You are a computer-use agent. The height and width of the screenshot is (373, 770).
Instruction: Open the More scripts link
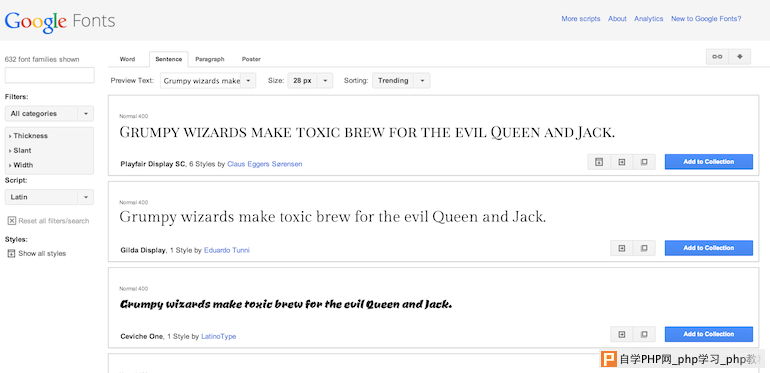click(x=581, y=19)
